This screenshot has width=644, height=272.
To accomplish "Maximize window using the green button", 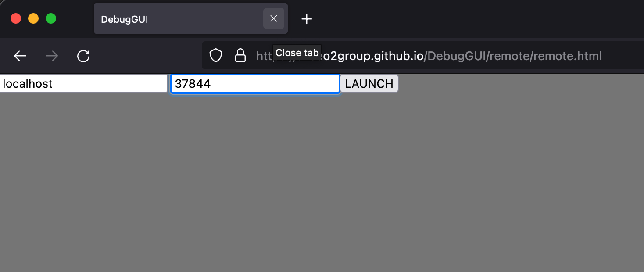I will 51,18.
